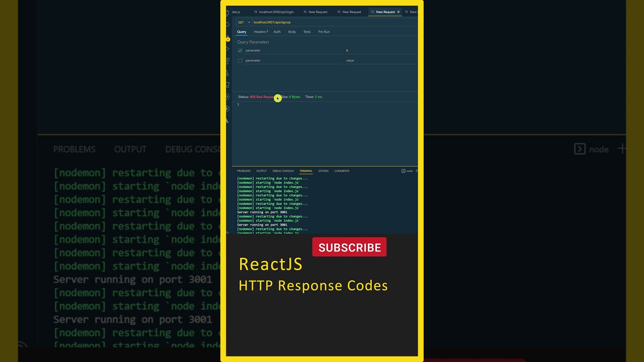Click the first row parameter name field
The height and width of the screenshot is (362, 644).
coord(294,50)
